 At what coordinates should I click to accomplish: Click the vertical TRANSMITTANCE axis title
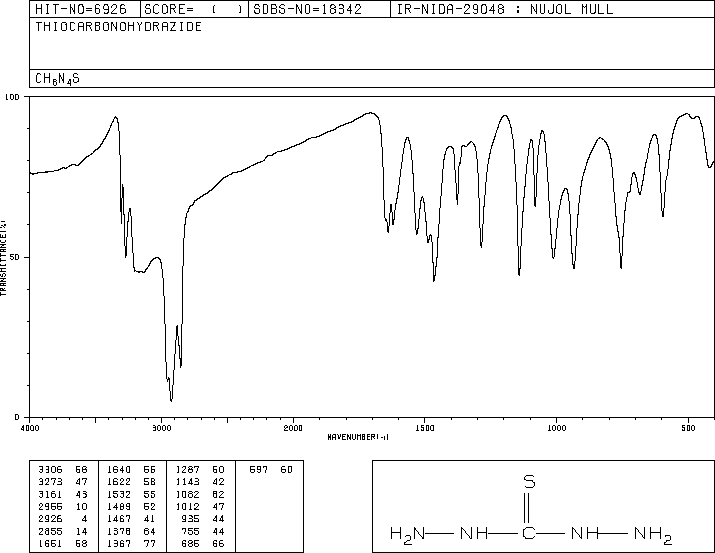pyautogui.click(x=3, y=258)
